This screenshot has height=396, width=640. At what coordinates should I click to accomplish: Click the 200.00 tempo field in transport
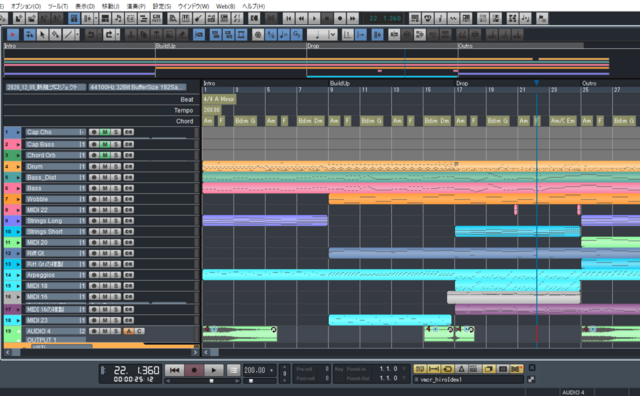pos(255,370)
